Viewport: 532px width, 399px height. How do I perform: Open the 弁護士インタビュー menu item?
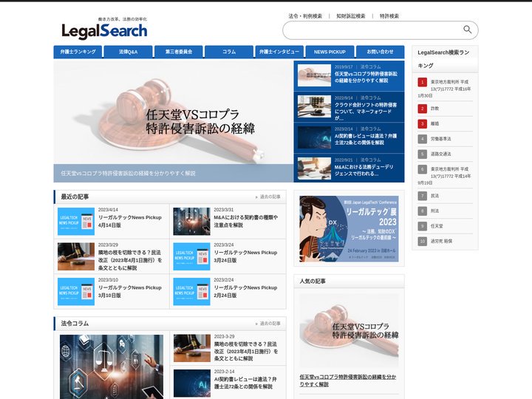coord(279,52)
